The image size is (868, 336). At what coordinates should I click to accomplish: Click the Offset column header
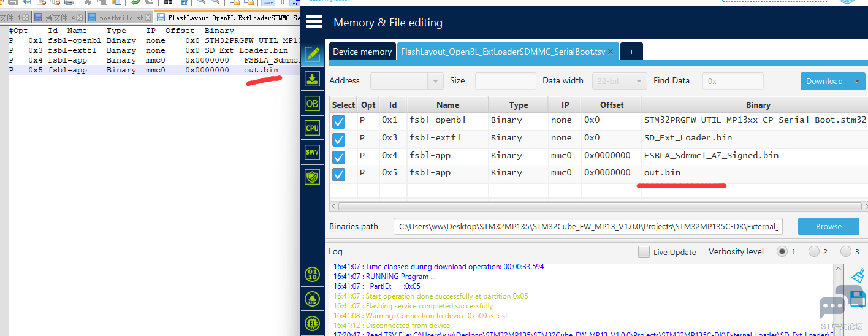click(612, 105)
